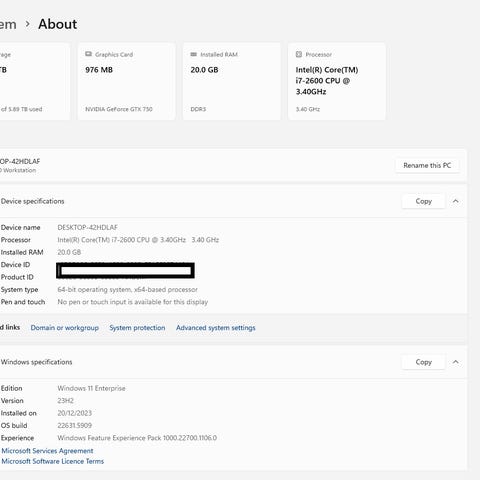Select the Processor value in device specifications
This screenshot has width=480, height=480.
coord(138,240)
